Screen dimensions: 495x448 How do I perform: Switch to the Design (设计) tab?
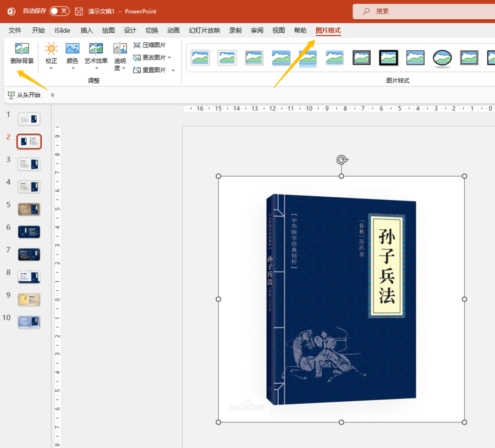click(130, 30)
